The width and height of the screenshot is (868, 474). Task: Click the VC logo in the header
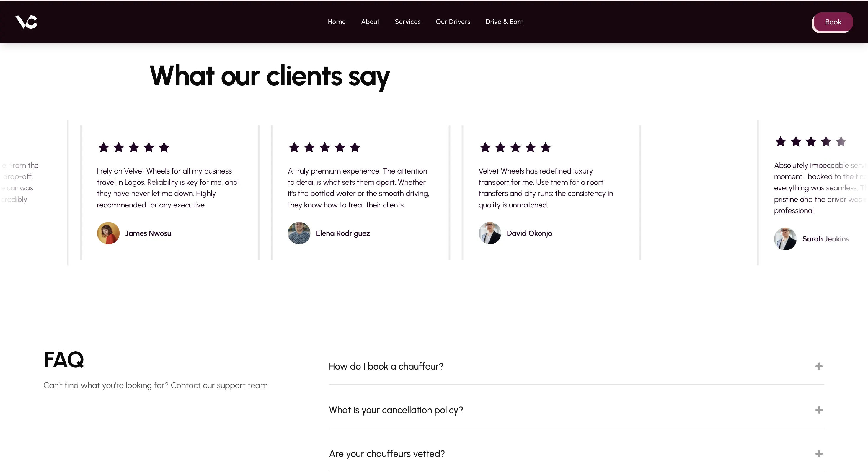(x=26, y=22)
